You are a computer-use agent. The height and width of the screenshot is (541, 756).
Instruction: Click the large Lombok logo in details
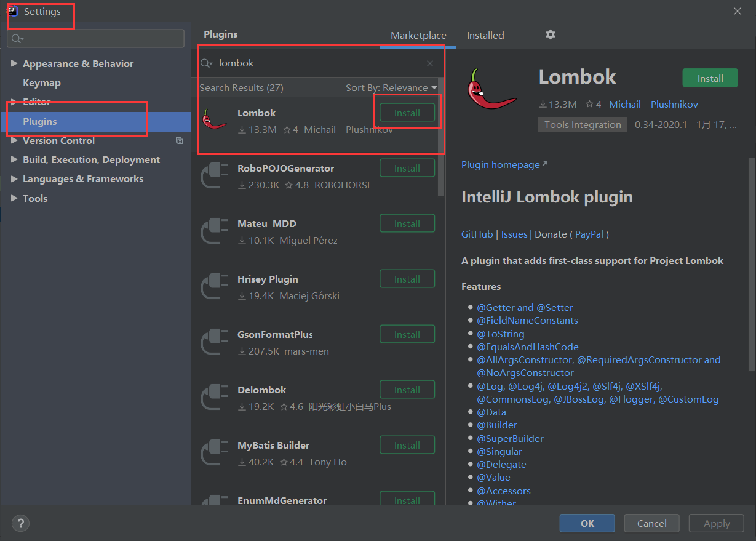point(492,88)
